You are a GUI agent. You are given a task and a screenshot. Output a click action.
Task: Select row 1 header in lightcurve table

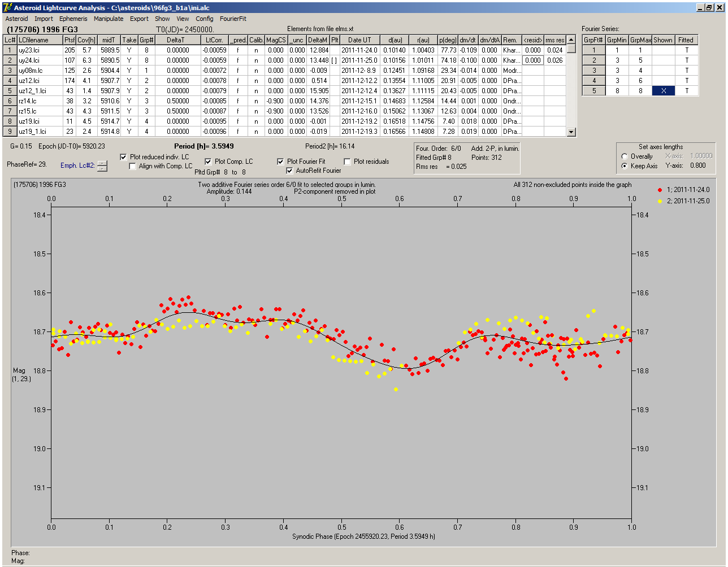[x=10, y=50]
